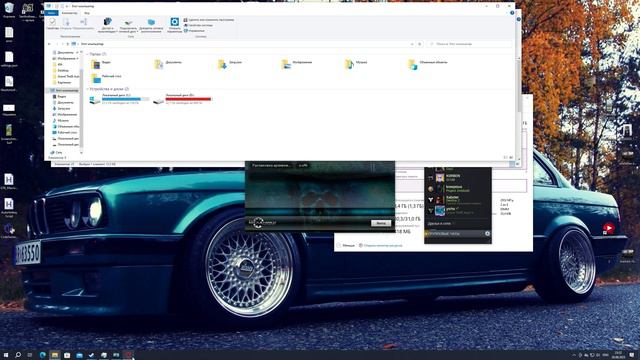Click the Меньше button in Task Manager
The width and height of the screenshot is (640, 360).
[x=346, y=245]
